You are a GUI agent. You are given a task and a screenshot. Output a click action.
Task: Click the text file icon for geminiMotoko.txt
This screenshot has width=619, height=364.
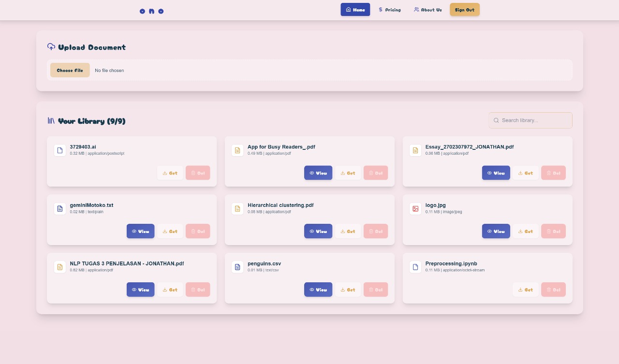pos(60,209)
